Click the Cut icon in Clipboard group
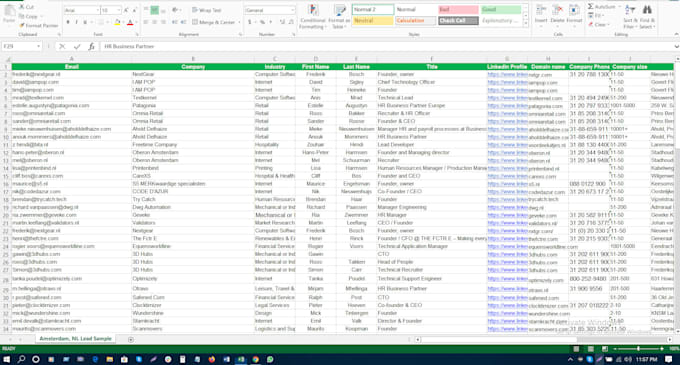 22,7
